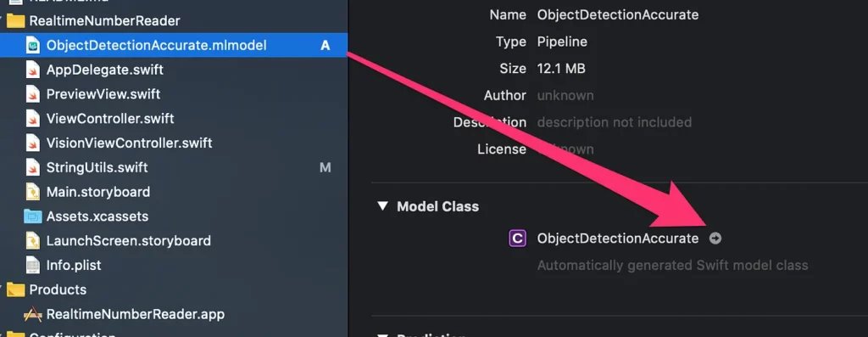Select the PreviewView.swift file icon

33,94
